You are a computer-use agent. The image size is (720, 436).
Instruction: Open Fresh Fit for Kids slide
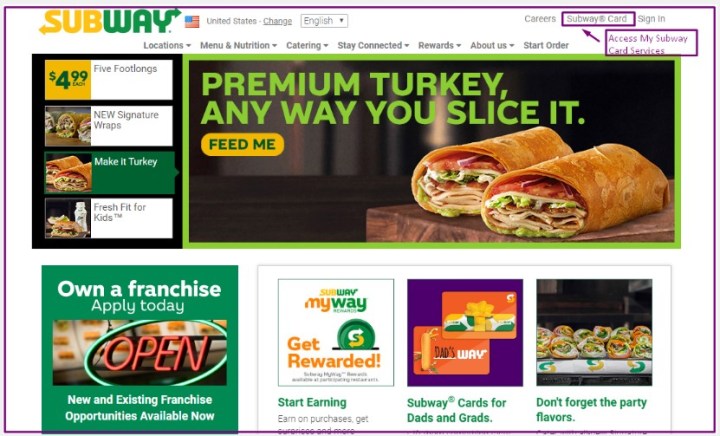(x=109, y=218)
